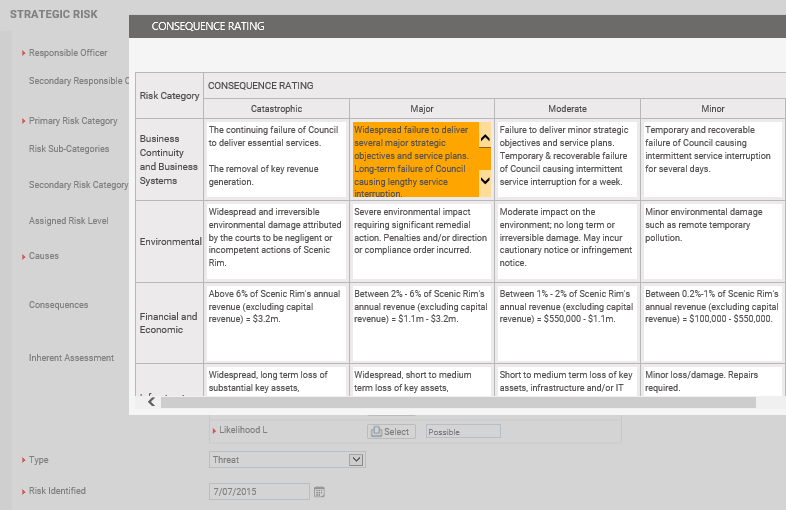Click the Consequences label
Image resolution: width=786 pixels, height=510 pixels.
(58, 305)
